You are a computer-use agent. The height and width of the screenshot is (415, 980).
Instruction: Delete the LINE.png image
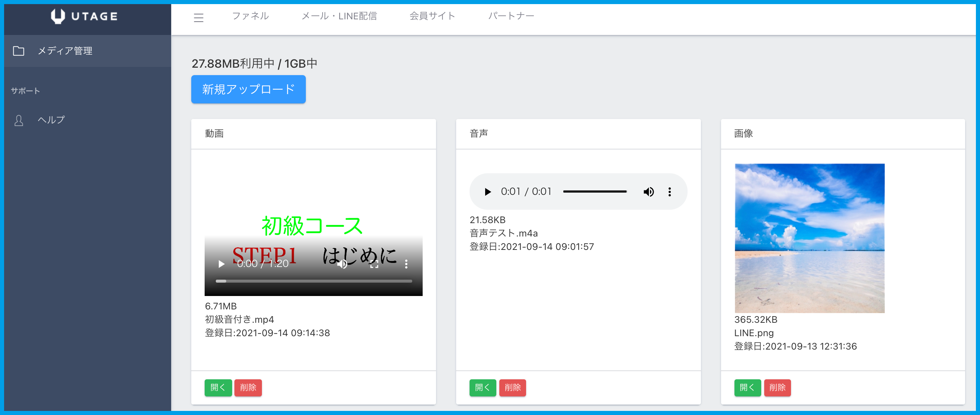tap(777, 387)
